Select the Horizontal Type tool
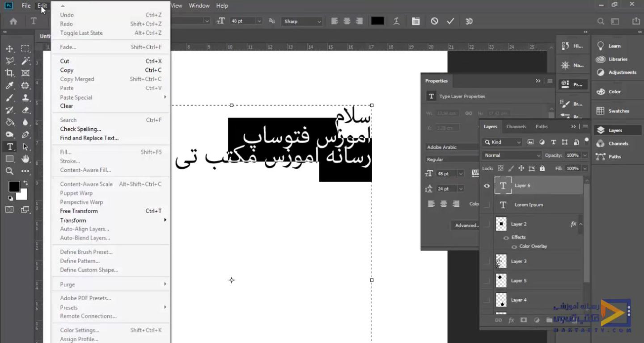 [9, 146]
